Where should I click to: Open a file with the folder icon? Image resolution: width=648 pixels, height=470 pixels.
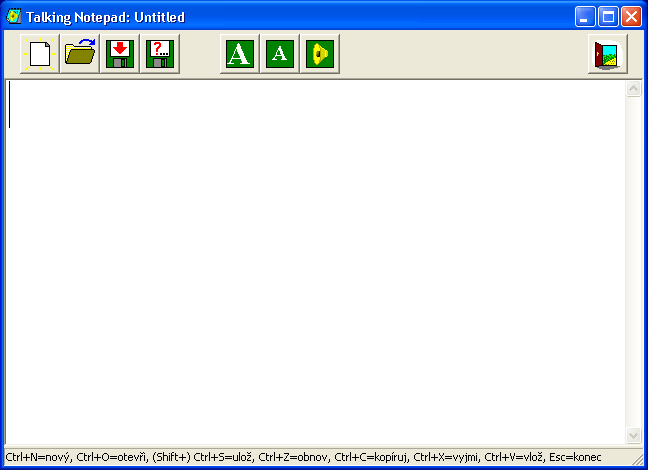(x=80, y=54)
